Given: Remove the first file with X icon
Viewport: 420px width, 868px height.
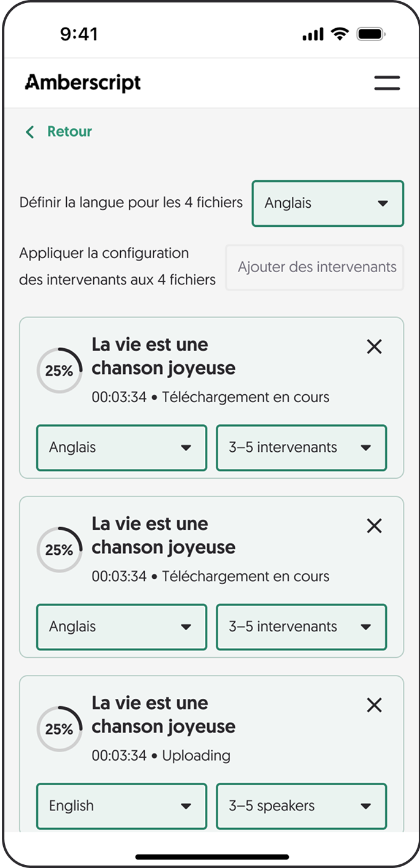Looking at the screenshot, I should (x=374, y=347).
